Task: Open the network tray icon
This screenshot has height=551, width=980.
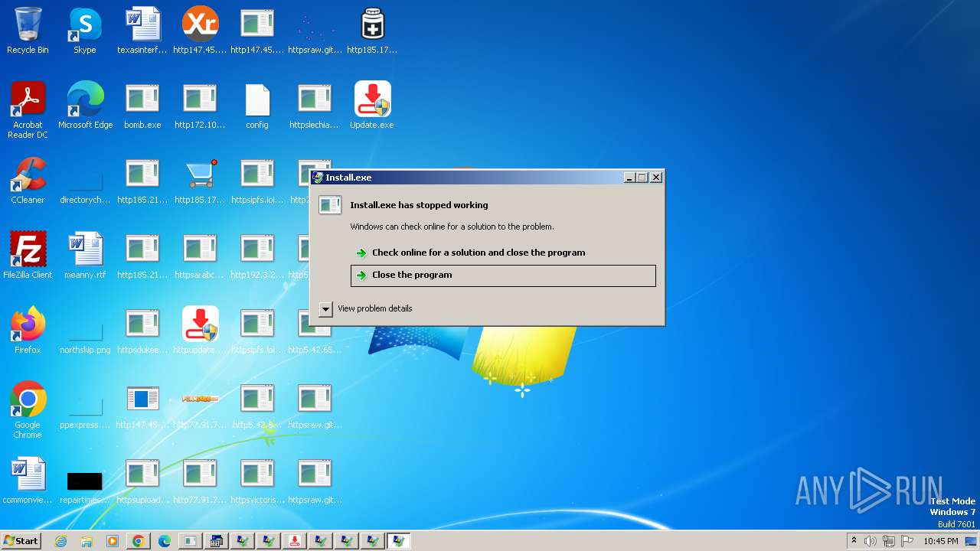Action: point(889,541)
